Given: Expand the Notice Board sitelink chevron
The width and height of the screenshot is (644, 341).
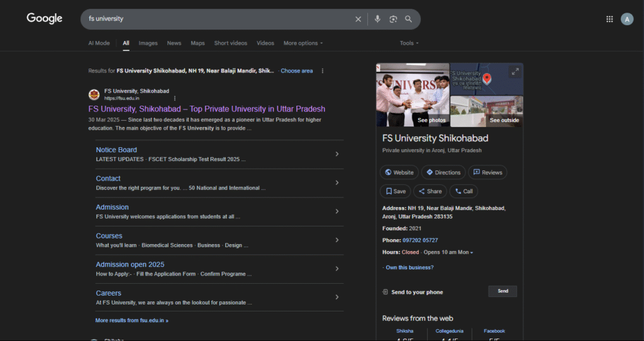Looking at the screenshot, I should 337,154.
